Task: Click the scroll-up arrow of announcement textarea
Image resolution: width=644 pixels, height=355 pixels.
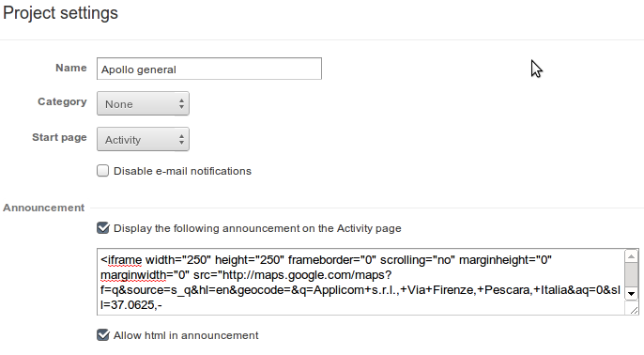Action: 631,256
